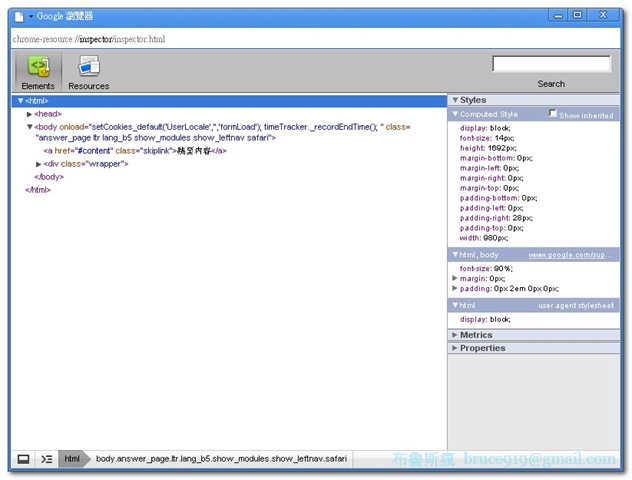Image resolution: width=632 pixels, height=480 pixels.
Task: Expand the padding shorthand property
Action: pyautogui.click(x=455, y=288)
